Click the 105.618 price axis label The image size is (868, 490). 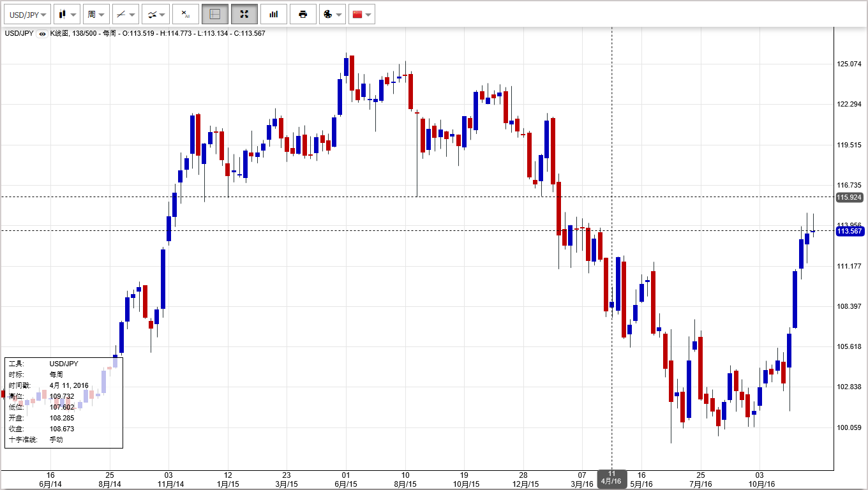(x=849, y=346)
